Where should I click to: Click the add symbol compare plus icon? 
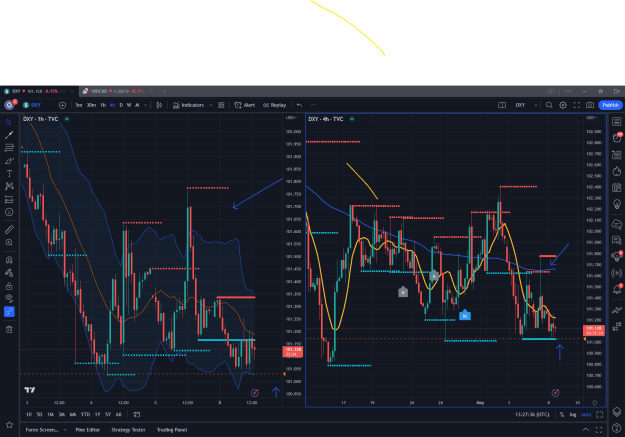pyautogui.click(x=62, y=105)
